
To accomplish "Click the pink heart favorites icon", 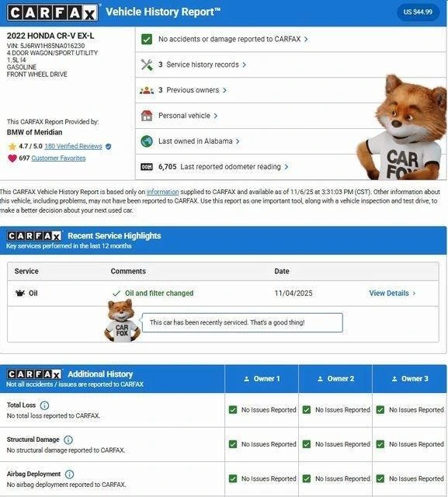I will point(12,158).
